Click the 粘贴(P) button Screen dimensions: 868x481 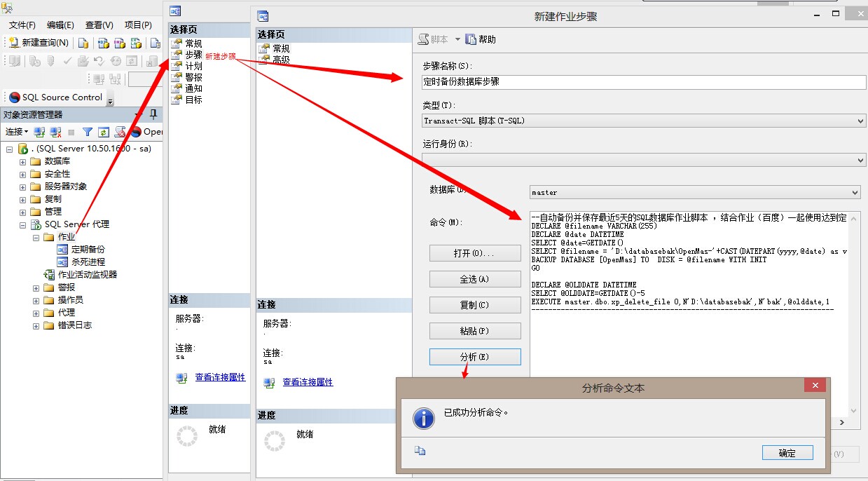point(475,331)
